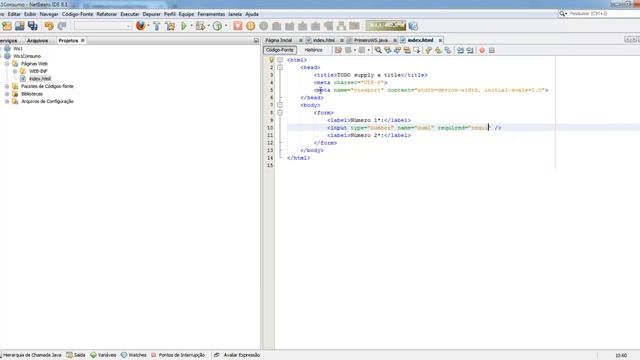Open the dropdown arrow beside Debug Project
The height and width of the screenshot is (360, 640).
pyautogui.click(x=209, y=26)
